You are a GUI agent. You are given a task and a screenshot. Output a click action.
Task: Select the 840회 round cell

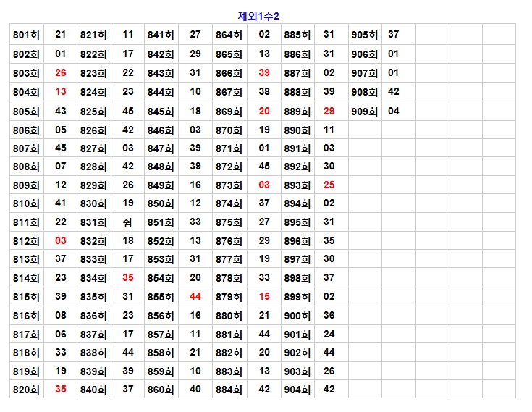[93, 390]
